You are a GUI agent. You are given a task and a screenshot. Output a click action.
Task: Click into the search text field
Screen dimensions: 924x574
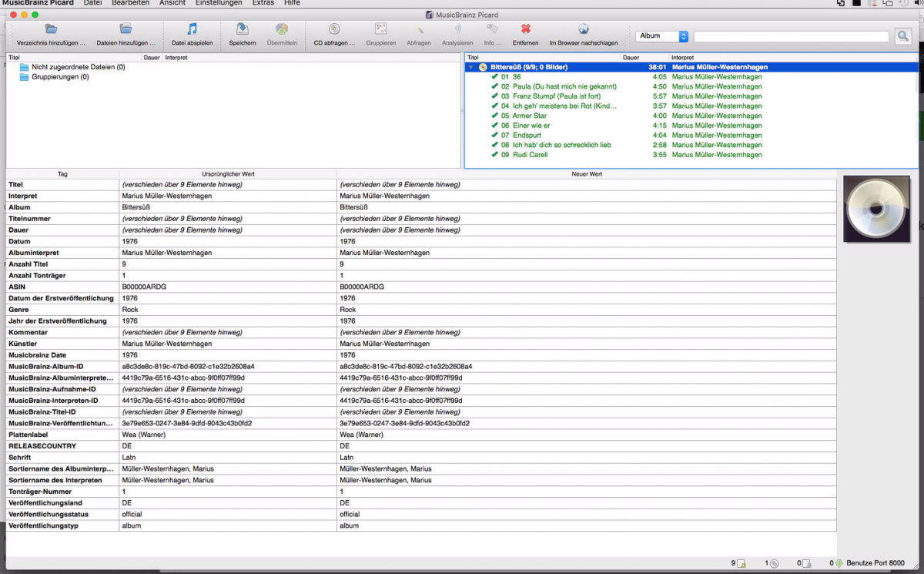pos(791,36)
